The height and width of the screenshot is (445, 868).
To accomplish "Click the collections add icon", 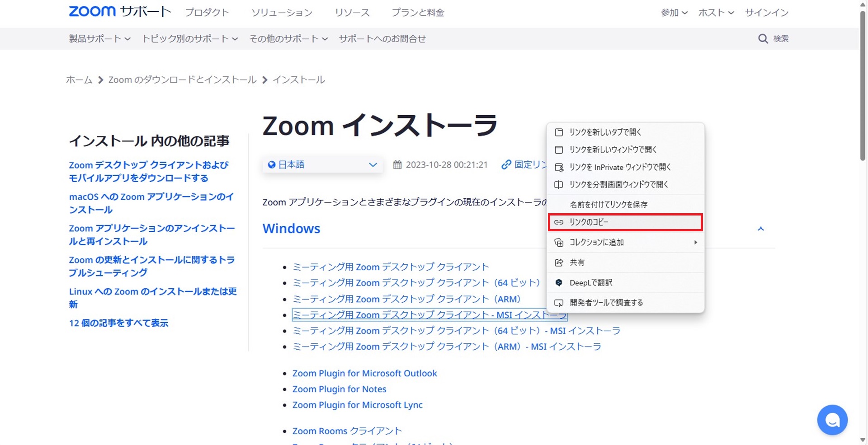I will 559,243.
